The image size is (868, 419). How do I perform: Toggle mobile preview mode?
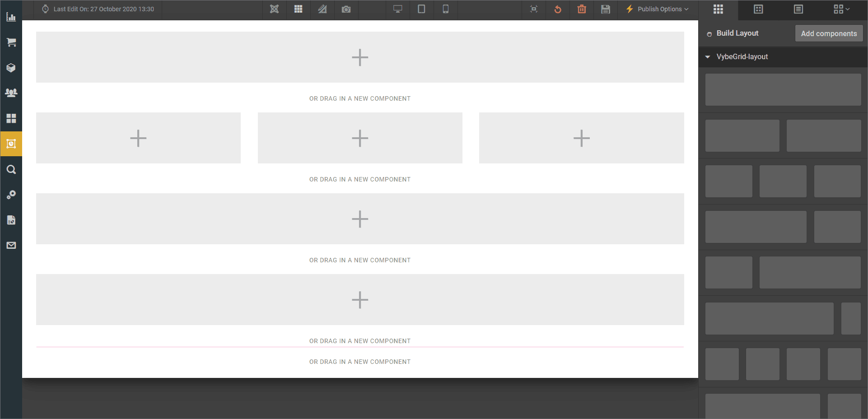[445, 9]
